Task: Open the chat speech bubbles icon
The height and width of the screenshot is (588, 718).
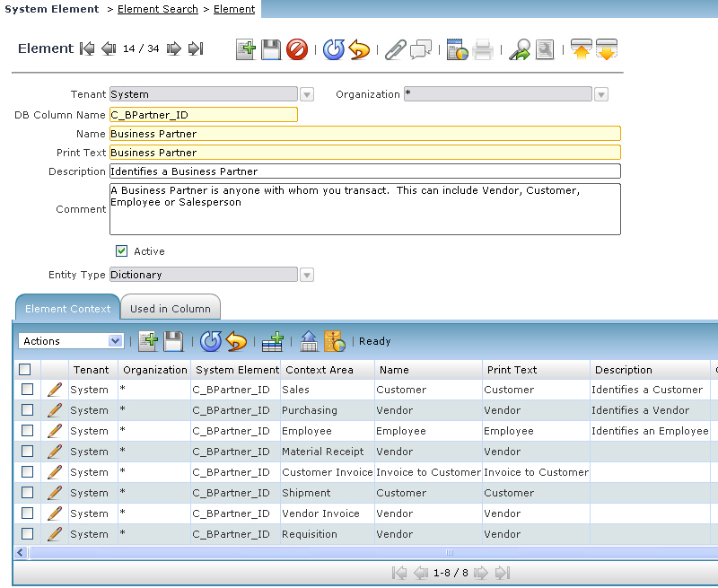Action: pos(420,49)
